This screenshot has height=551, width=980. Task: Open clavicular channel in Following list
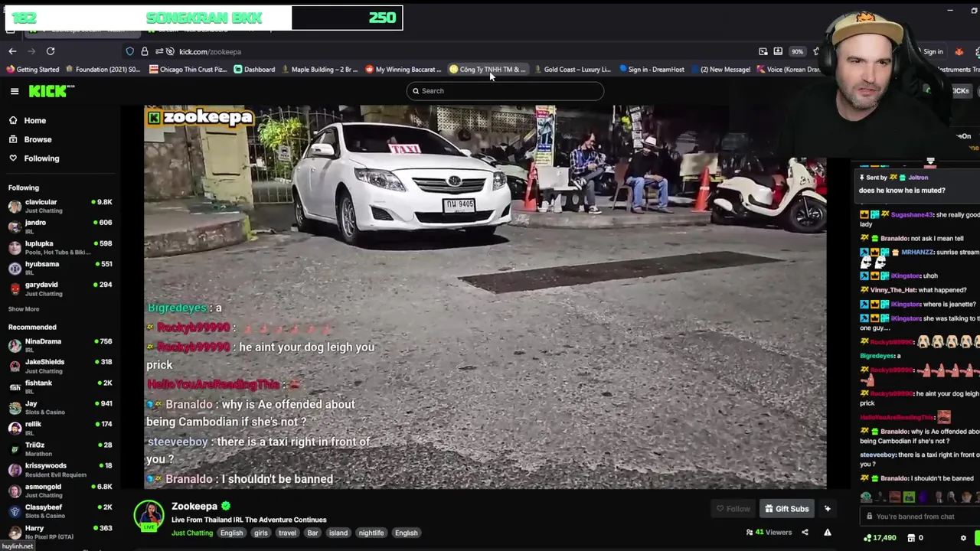[x=60, y=206]
